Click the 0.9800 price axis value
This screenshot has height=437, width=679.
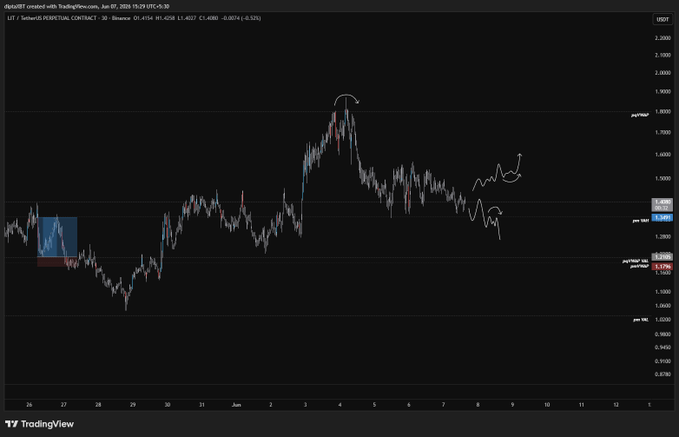(663, 334)
